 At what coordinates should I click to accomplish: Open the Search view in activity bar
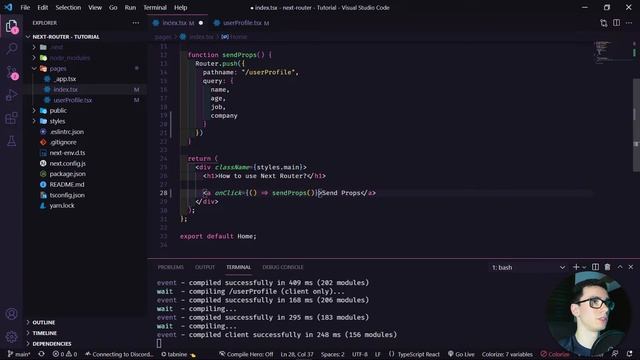[11, 49]
